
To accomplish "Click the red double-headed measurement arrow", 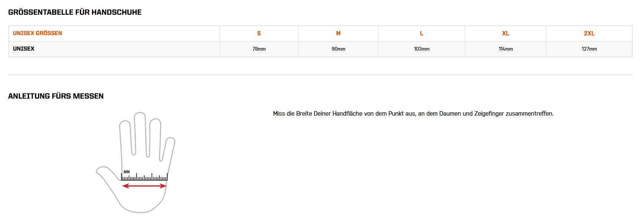I will 144,186.
